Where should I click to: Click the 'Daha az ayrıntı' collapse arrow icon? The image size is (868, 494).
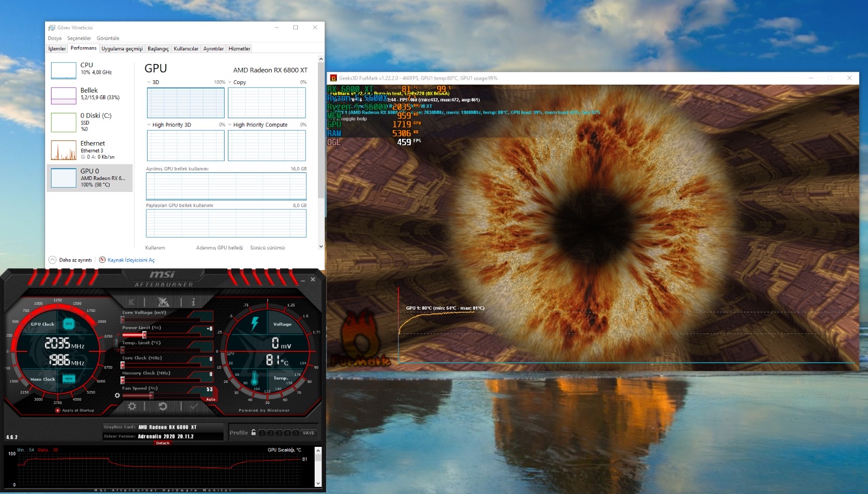53,260
